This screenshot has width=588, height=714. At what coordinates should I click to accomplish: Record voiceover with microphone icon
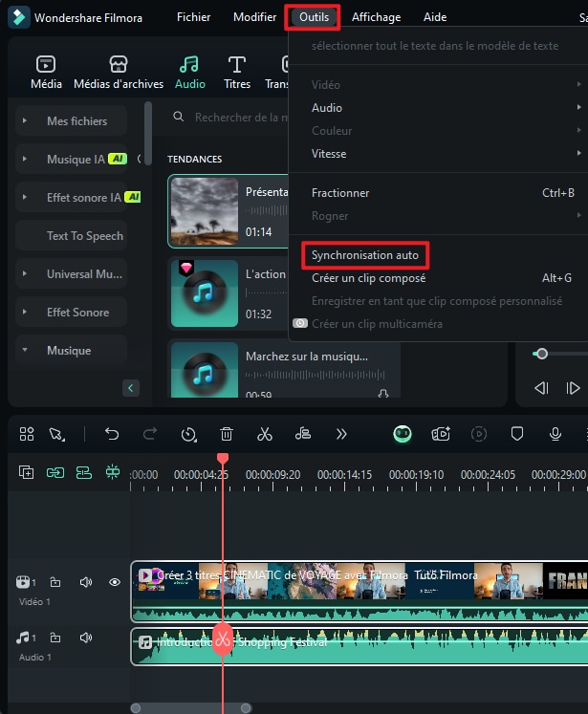(x=555, y=434)
